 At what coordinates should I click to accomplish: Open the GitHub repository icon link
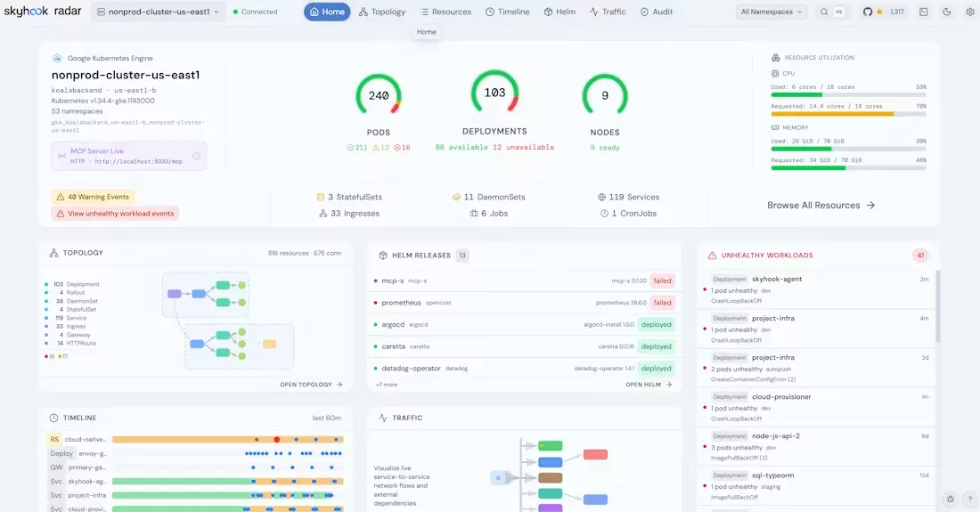[868, 12]
